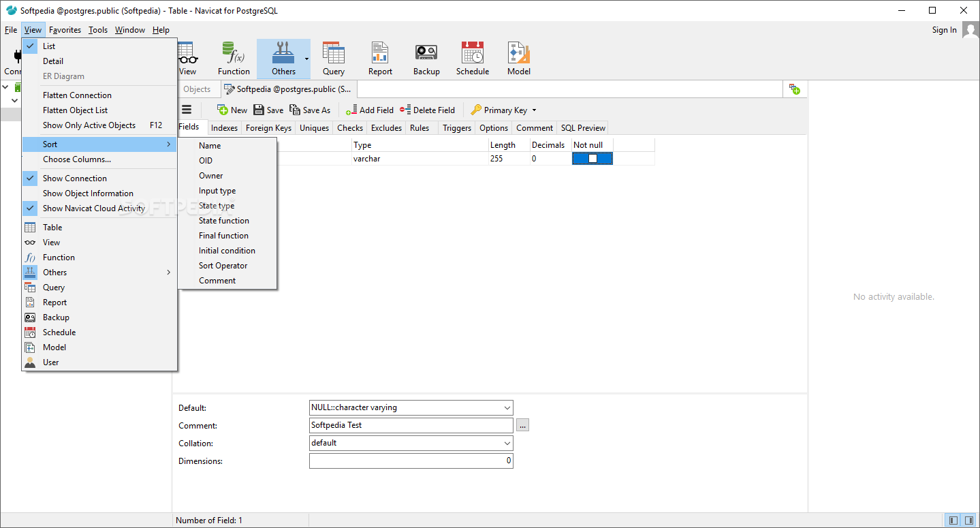
Task: Click the ellipsis button next to Comment
Action: [522, 425]
